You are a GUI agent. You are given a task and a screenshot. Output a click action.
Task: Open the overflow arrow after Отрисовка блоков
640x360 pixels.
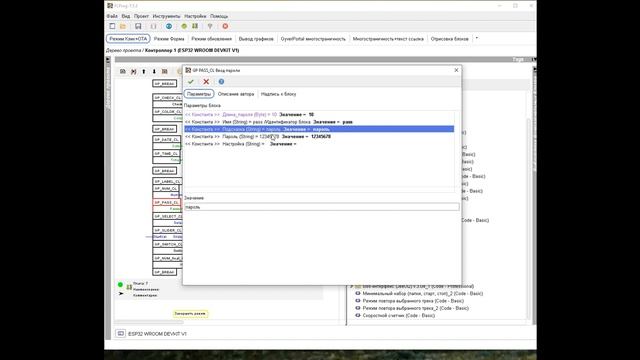[x=477, y=38]
